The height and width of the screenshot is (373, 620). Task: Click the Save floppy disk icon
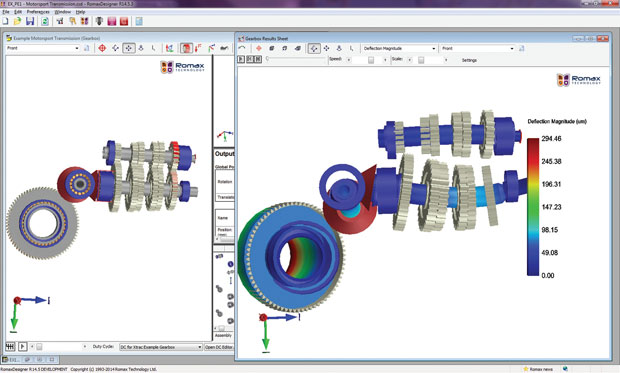(30, 21)
